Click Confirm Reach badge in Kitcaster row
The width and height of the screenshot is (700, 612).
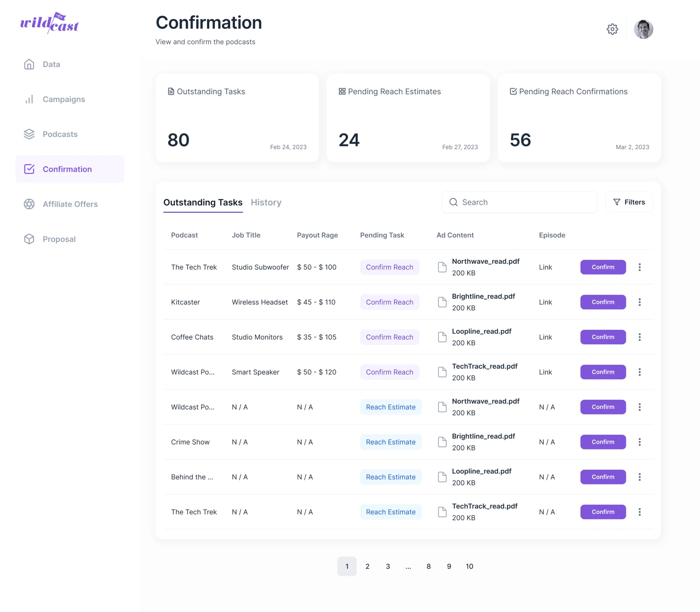[389, 302]
